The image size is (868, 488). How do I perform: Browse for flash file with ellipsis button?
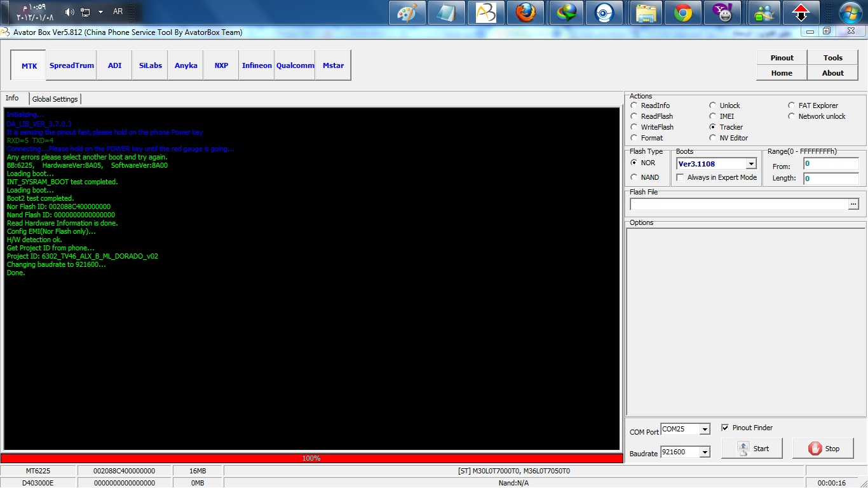pyautogui.click(x=853, y=204)
